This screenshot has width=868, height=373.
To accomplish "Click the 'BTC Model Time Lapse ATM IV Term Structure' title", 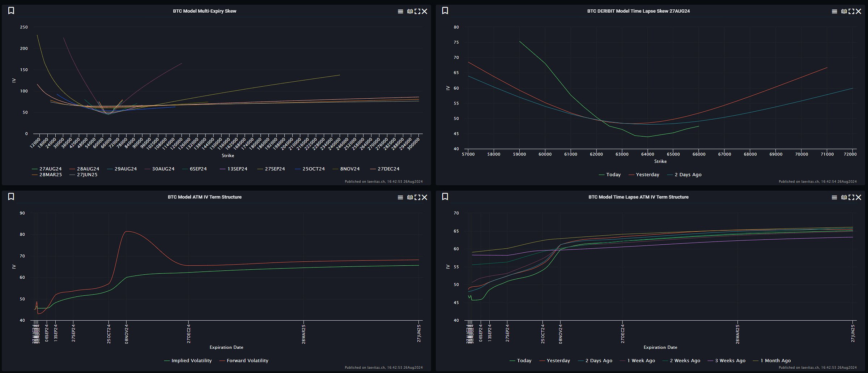I will (x=638, y=197).
